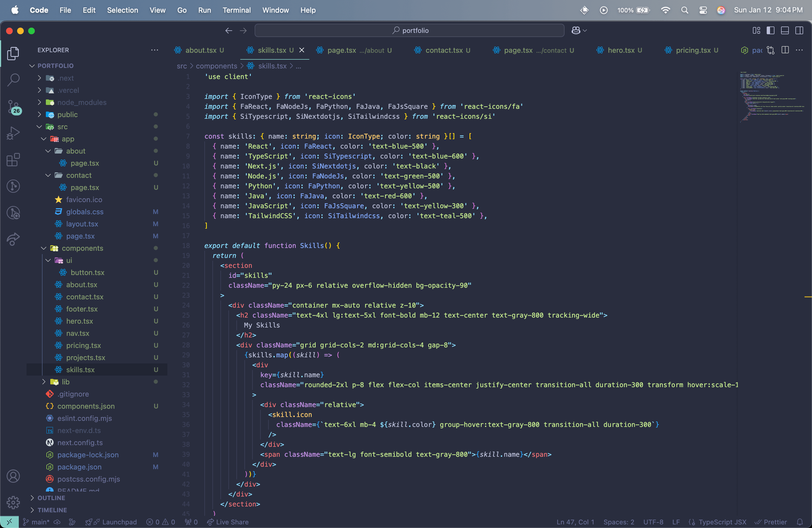
Task: Close the skills.tsx tab
Action: pyautogui.click(x=302, y=50)
